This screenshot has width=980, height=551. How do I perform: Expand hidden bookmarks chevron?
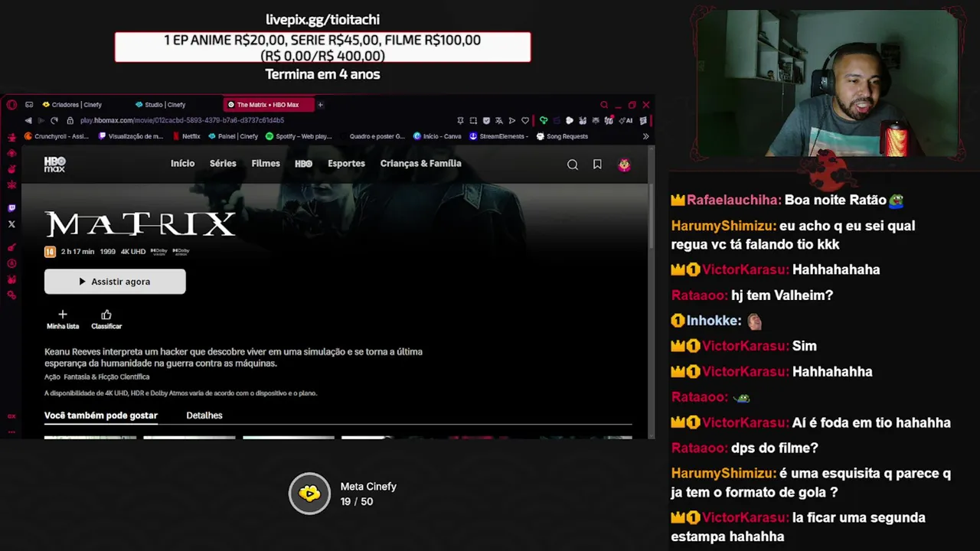pyautogui.click(x=645, y=136)
